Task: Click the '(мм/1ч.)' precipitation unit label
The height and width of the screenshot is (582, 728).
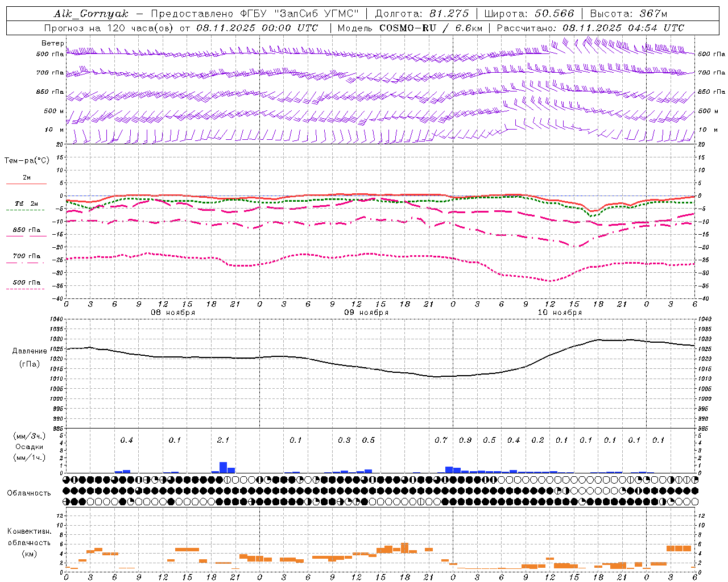Action: tap(30, 458)
